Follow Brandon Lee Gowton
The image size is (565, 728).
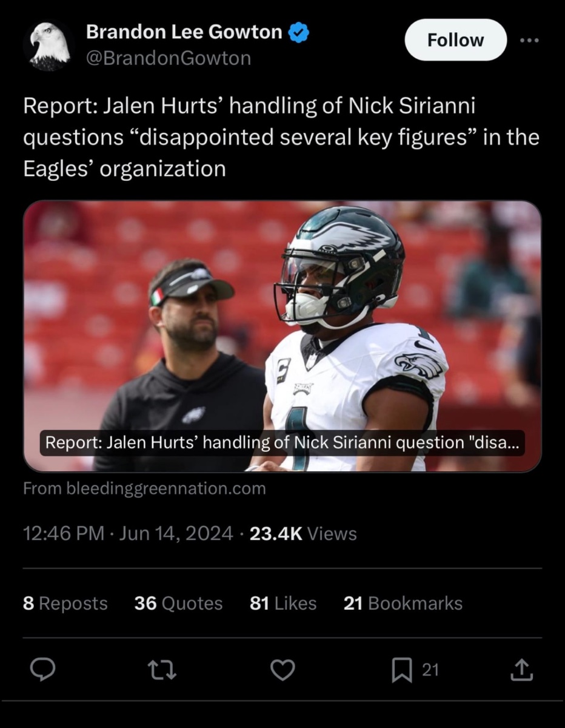455,40
